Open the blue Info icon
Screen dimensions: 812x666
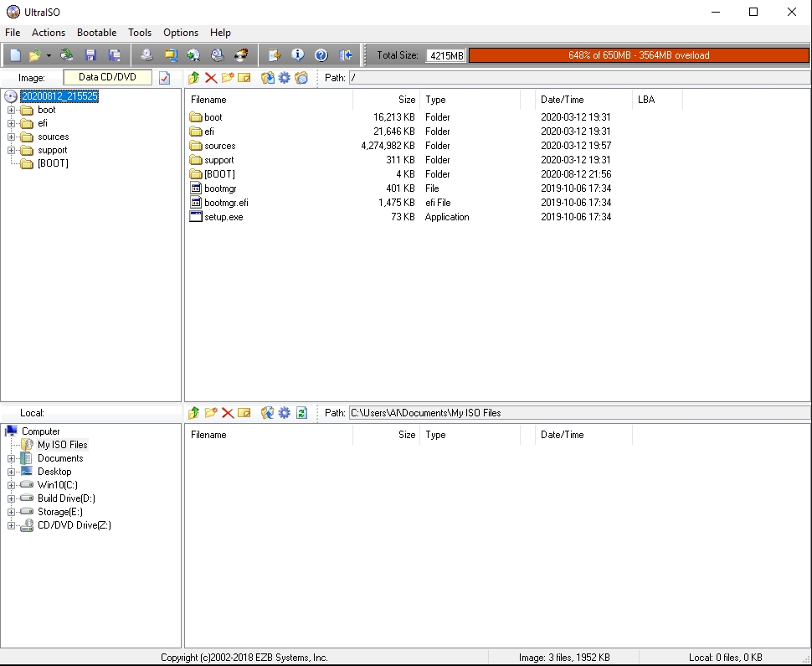(298, 55)
